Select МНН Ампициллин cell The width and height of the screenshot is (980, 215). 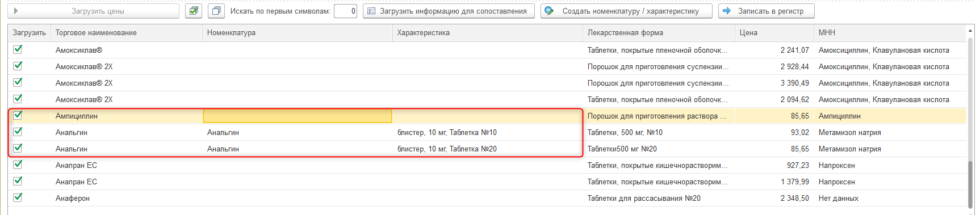[890, 116]
